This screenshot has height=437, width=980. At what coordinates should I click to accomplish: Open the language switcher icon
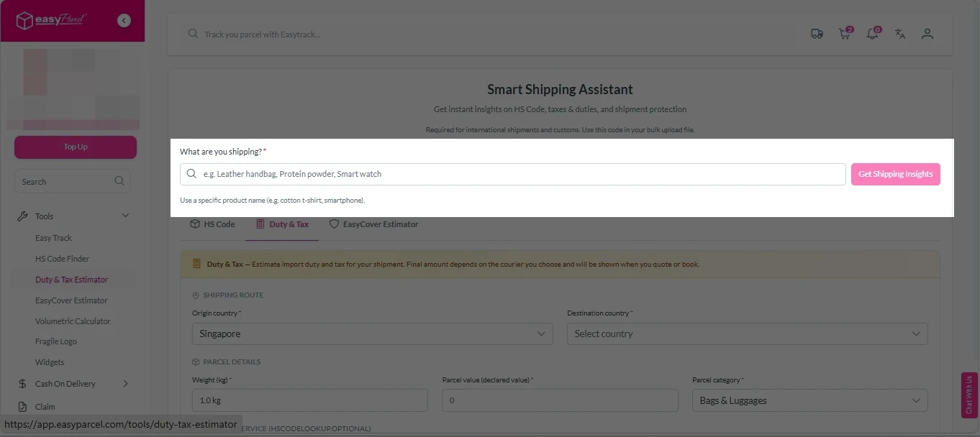(x=899, y=33)
